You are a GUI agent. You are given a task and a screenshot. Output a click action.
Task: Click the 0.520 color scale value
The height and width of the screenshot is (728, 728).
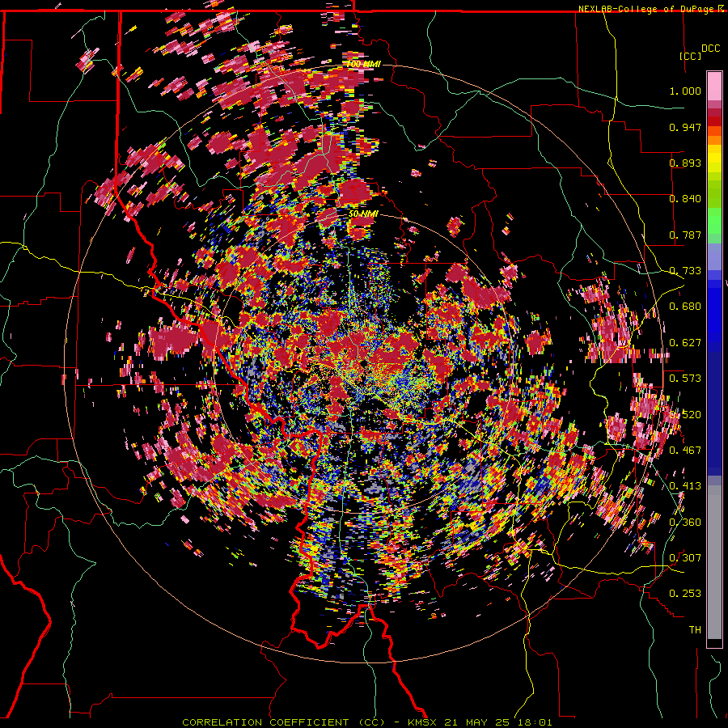coord(685,414)
